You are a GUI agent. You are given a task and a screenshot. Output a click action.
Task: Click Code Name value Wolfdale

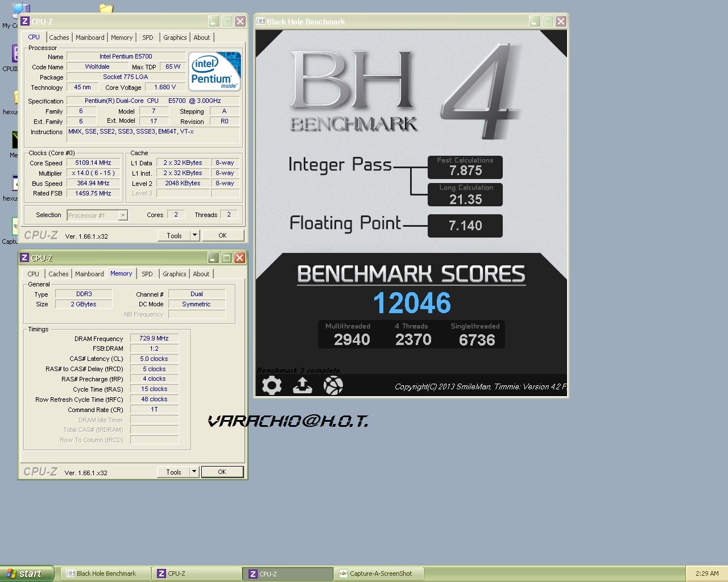pyautogui.click(x=97, y=66)
